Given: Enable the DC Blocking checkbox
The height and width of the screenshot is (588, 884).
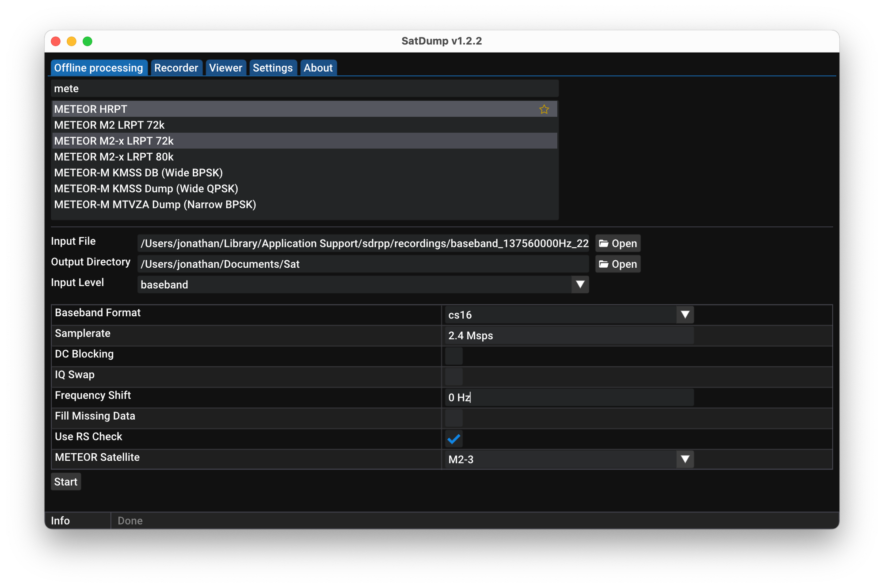Looking at the screenshot, I should pos(453,356).
